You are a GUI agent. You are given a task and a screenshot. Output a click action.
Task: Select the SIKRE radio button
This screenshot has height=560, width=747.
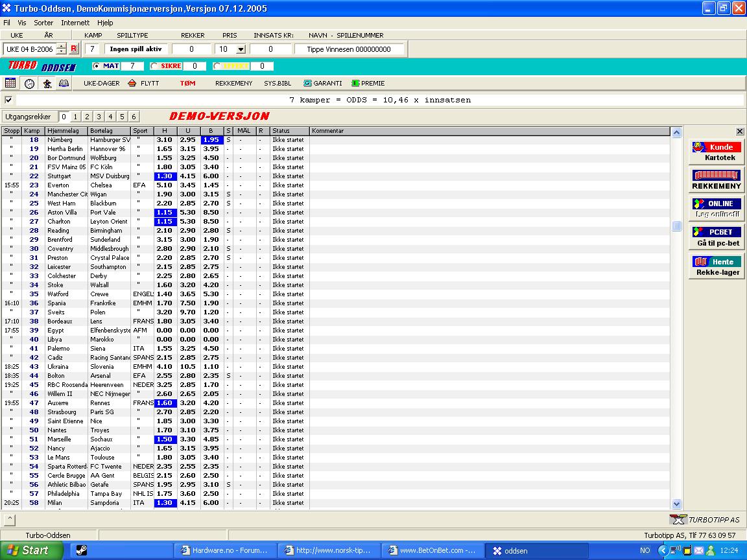click(x=154, y=65)
